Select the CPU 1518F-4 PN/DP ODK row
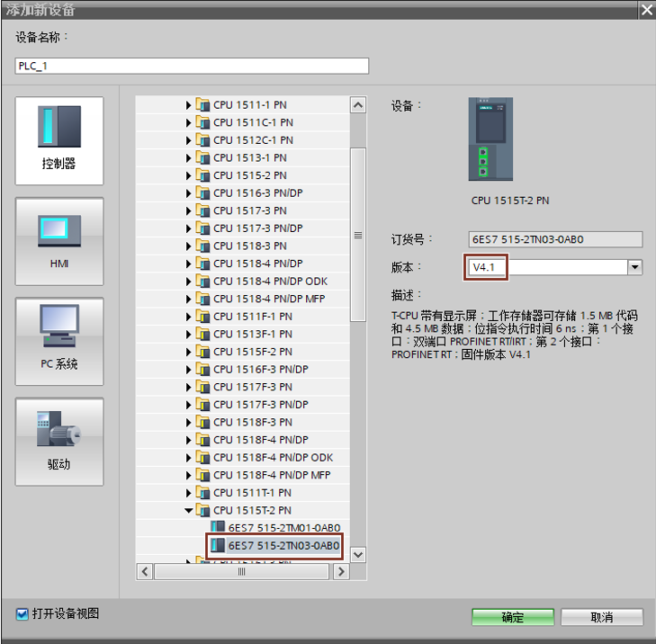The image size is (656, 644). pyautogui.click(x=243, y=458)
